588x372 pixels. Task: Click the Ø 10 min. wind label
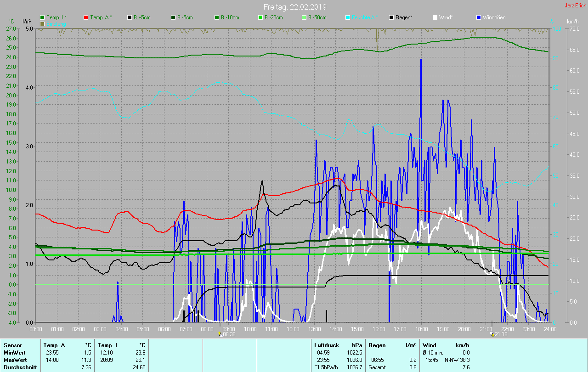pyautogui.click(x=433, y=352)
